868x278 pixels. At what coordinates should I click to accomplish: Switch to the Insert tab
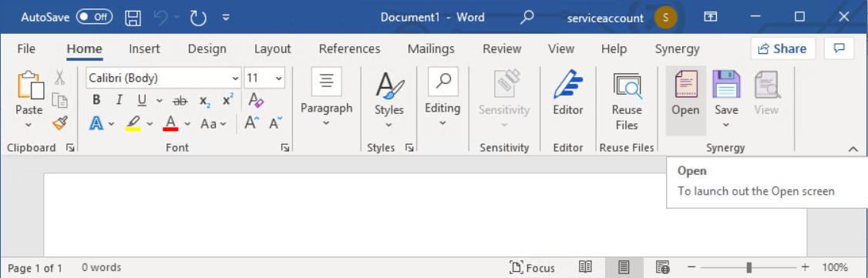(x=144, y=49)
